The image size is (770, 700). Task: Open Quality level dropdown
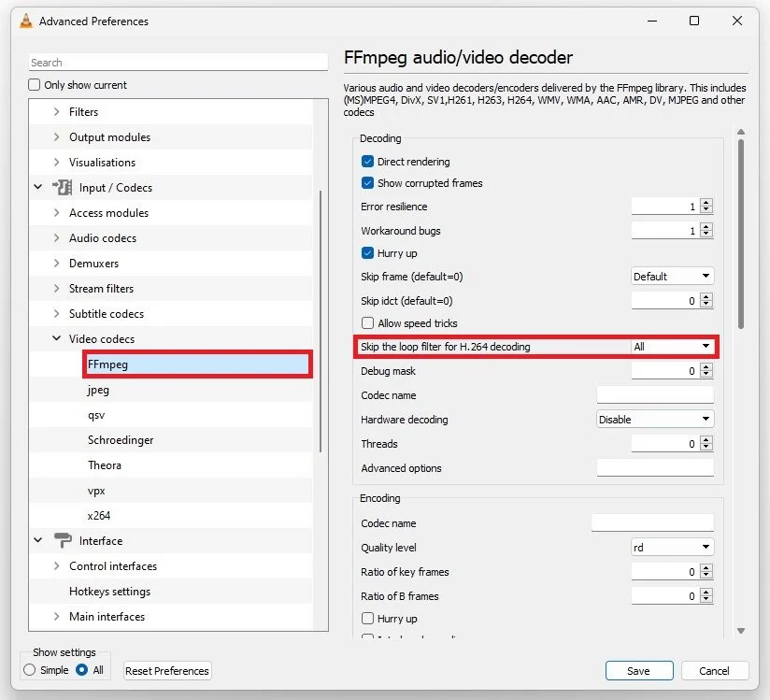[x=672, y=547]
